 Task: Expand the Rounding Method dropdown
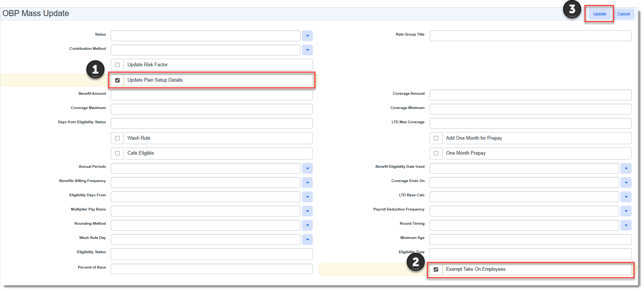307,225
